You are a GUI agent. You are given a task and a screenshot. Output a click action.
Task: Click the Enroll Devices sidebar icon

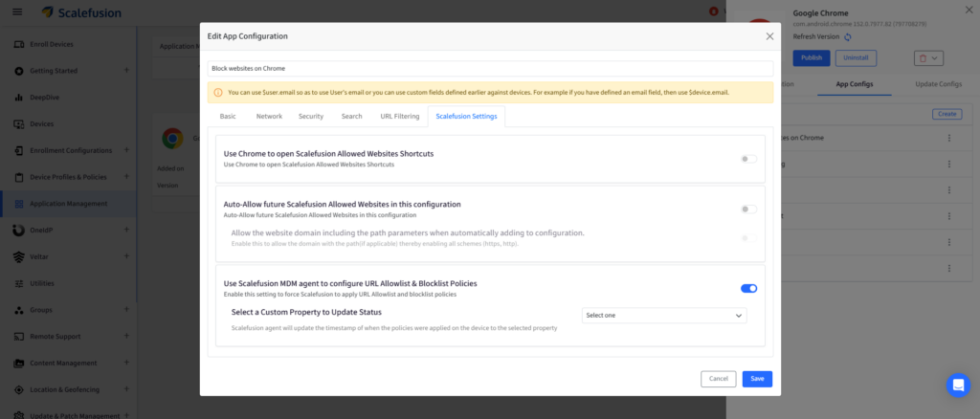(x=19, y=44)
